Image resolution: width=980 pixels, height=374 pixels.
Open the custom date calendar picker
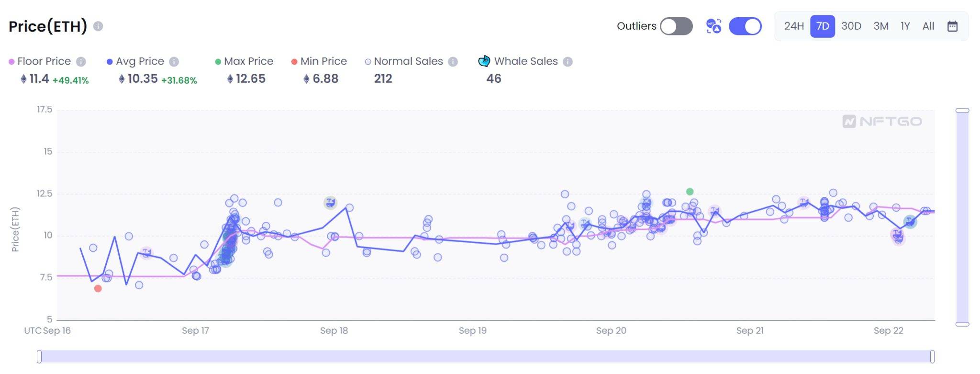pos(952,26)
